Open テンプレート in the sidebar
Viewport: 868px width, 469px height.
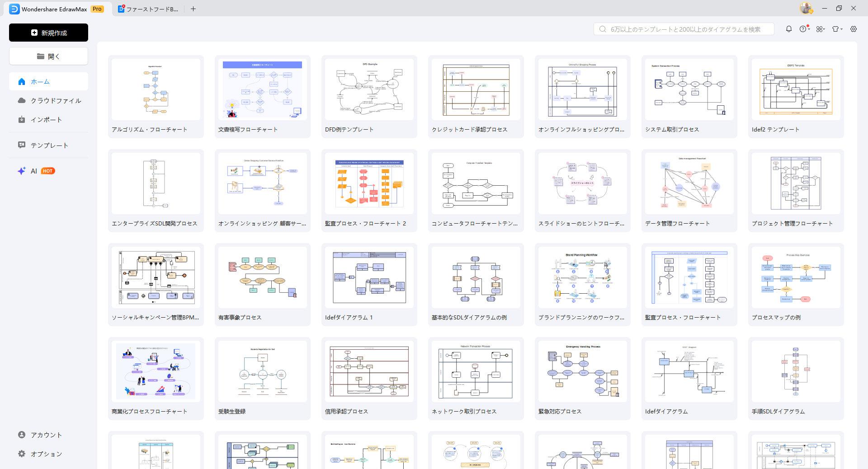(48, 145)
